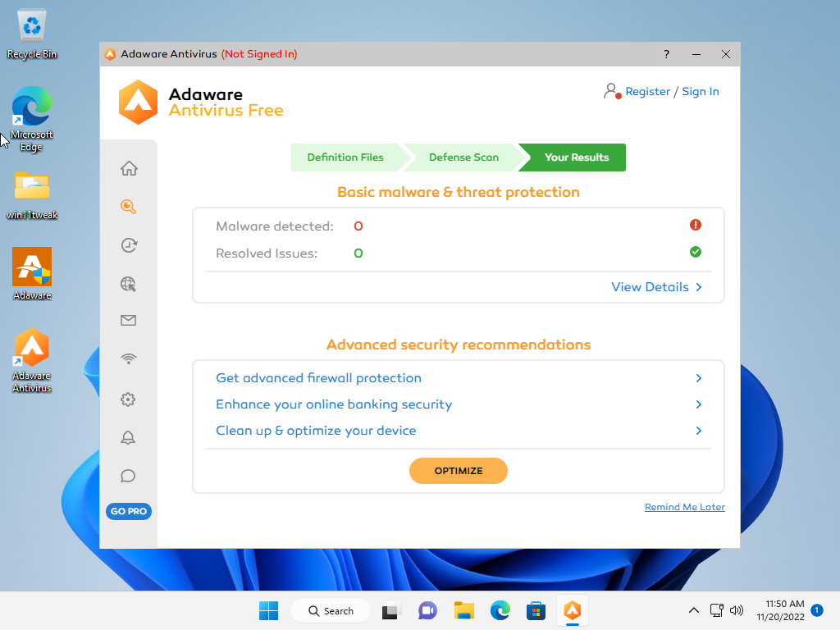Open File Explorer from the taskbar
Screen dimensions: 840x630
(464, 610)
